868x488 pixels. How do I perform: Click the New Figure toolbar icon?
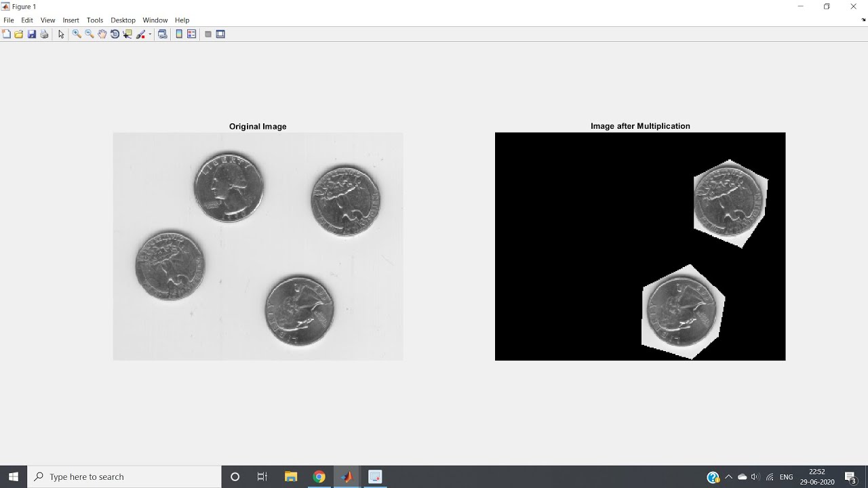click(6, 34)
